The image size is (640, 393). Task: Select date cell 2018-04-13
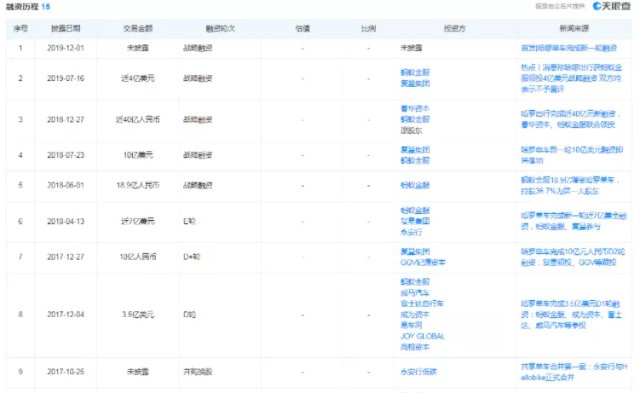66,221
